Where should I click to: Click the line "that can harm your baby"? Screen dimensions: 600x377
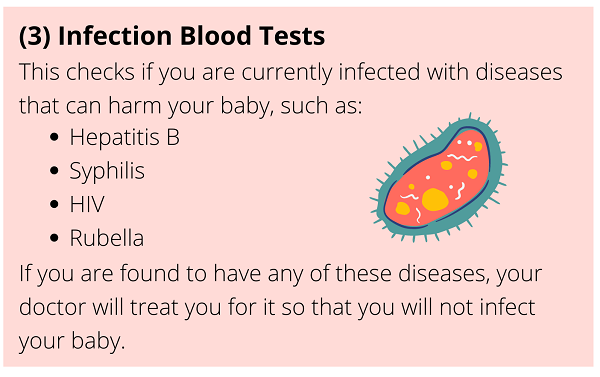pyautogui.click(x=190, y=106)
